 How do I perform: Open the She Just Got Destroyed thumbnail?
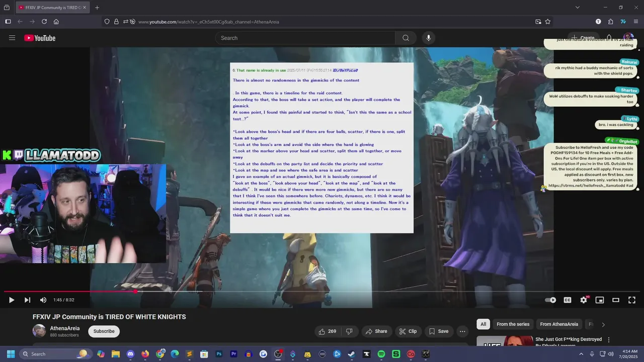point(505,341)
